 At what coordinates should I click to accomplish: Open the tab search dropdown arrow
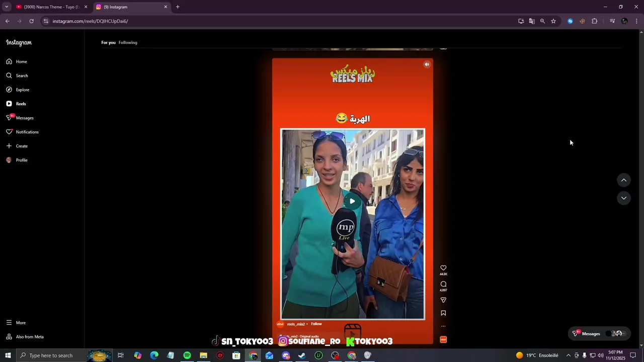7,7
